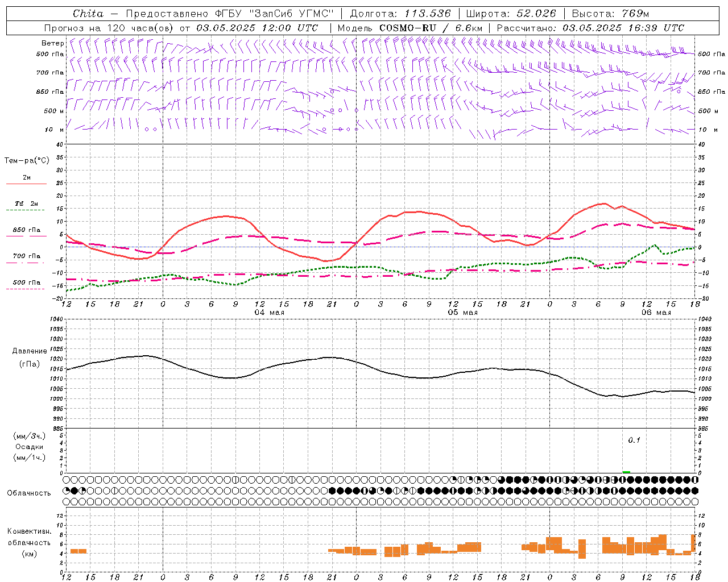Viewport: 728px width, 582px height.
Task: Click the "Рассчитано: 03.05.2025 16:39 UTC" text
Action: (590, 28)
